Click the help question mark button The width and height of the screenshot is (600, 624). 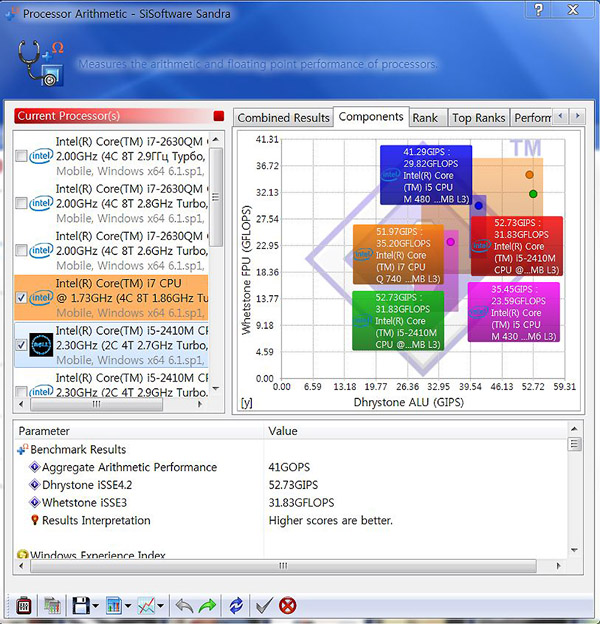pyautogui.click(x=539, y=10)
